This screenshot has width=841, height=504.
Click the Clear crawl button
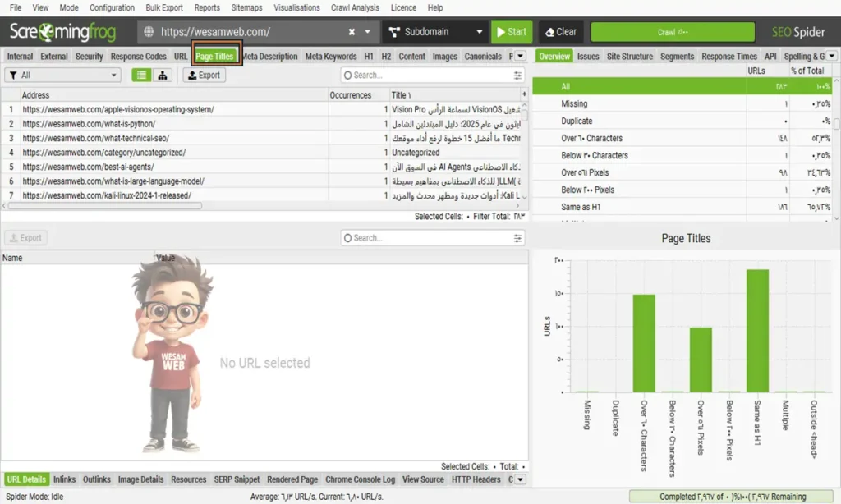561,32
